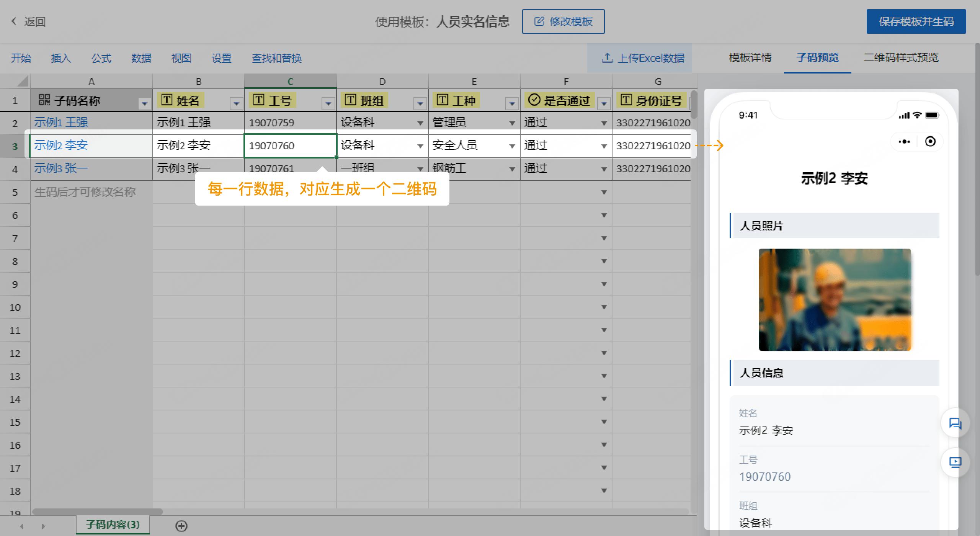
Task: Open the 工种 dropdown for 示例2 李安
Action: 512,146
